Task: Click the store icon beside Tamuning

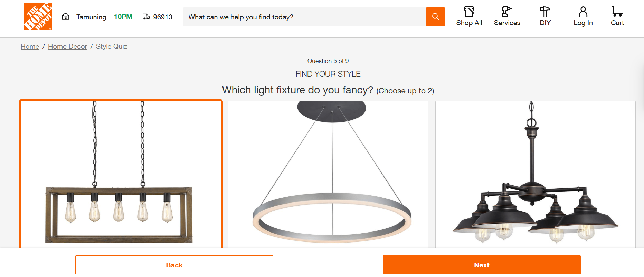Action: click(66, 17)
